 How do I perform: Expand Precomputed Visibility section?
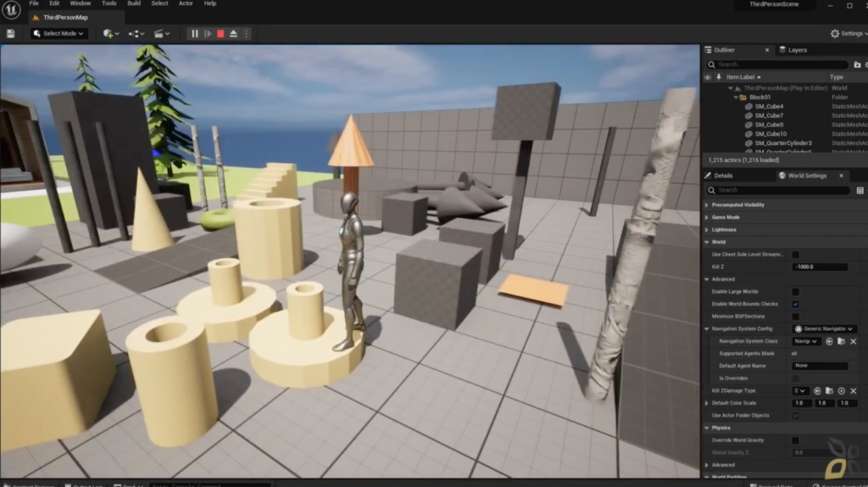tap(707, 205)
